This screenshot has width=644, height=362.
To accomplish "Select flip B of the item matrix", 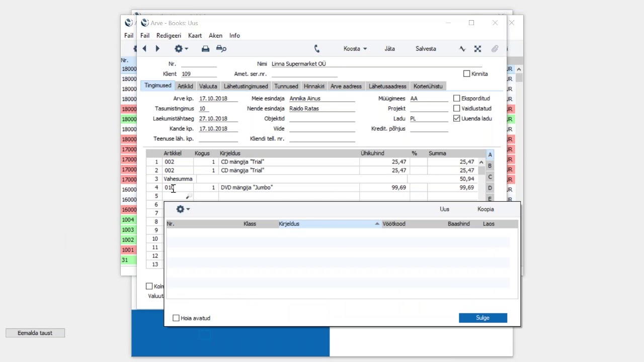I will [490, 166].
